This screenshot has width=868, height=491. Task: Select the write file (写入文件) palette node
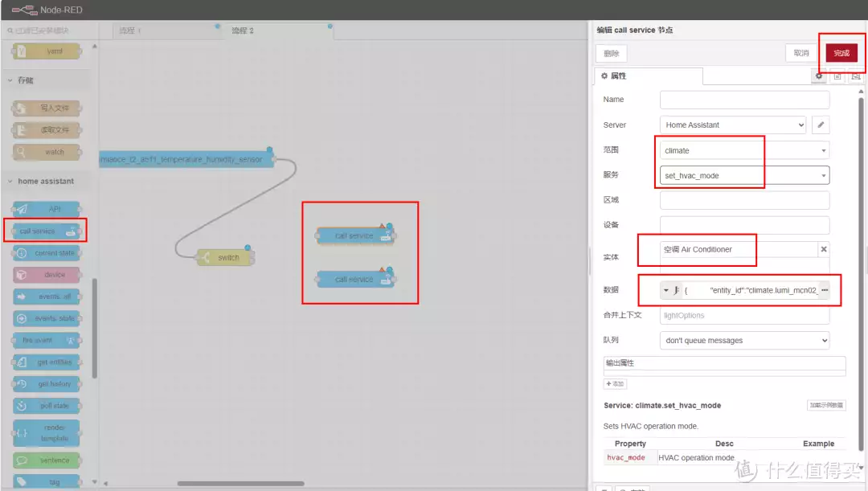(x=47, y=108)
